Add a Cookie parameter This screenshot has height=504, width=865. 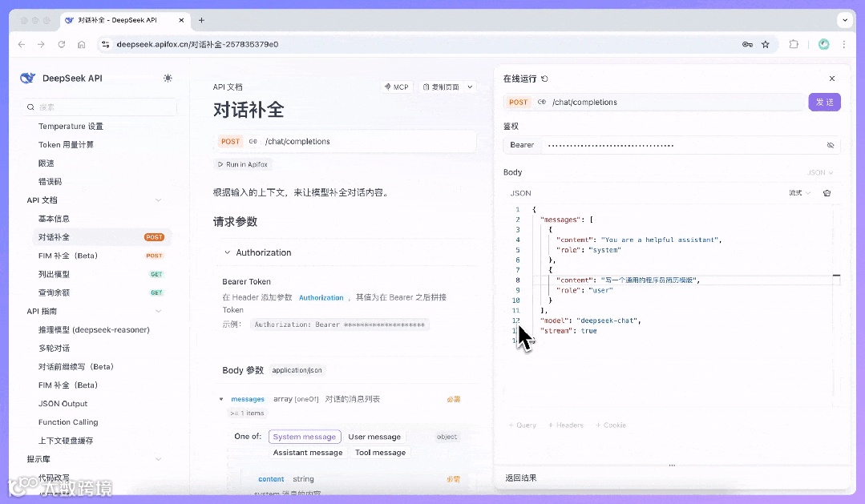pos(611,425)
